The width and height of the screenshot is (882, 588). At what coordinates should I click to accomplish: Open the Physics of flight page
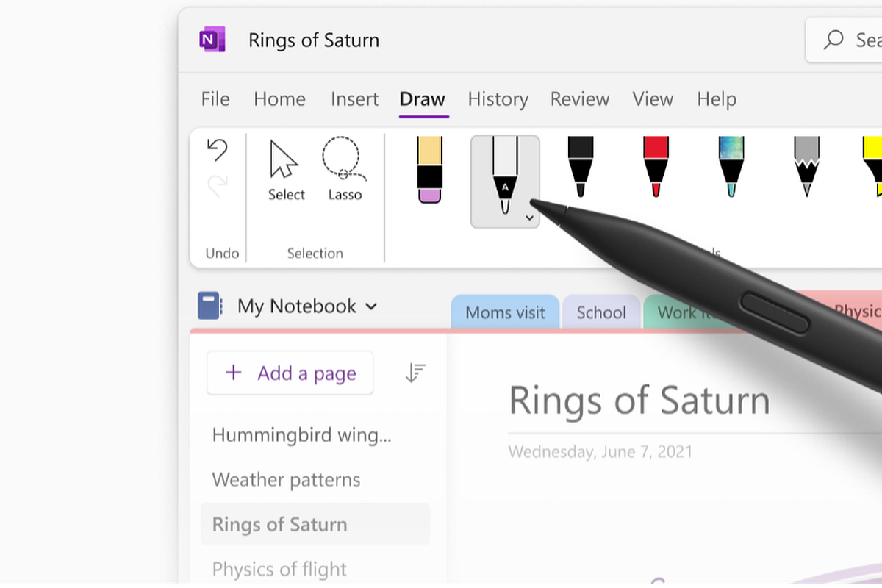(x=279, y=569)
